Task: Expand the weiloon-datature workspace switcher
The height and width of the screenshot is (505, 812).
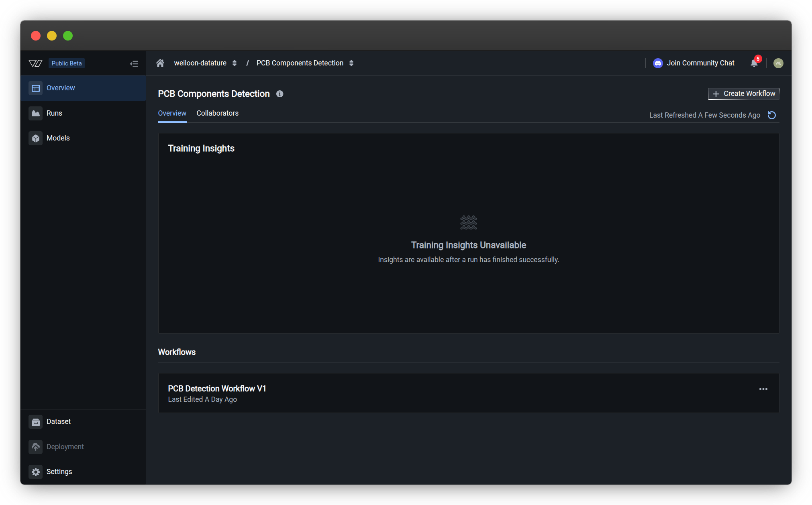Action: coord(234,63)
